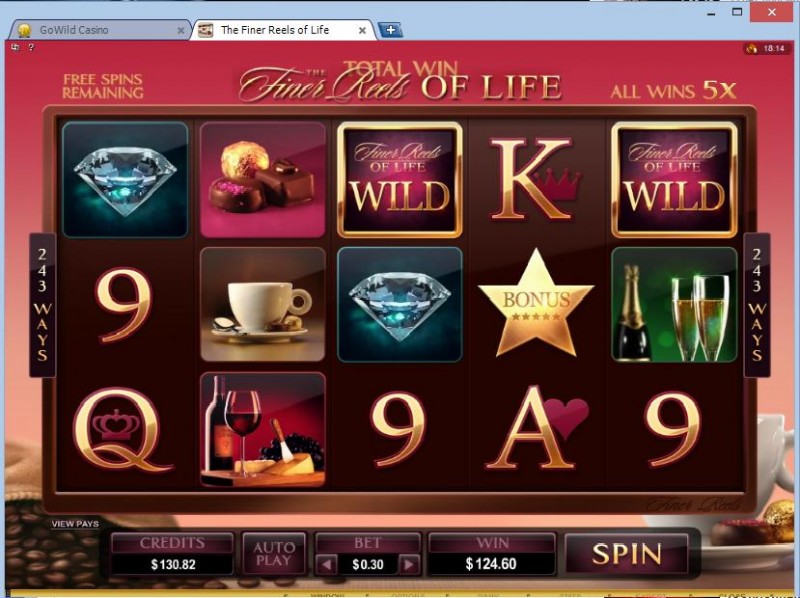
Task: Toggle the Auto Play button
Action: pos(274,554)
